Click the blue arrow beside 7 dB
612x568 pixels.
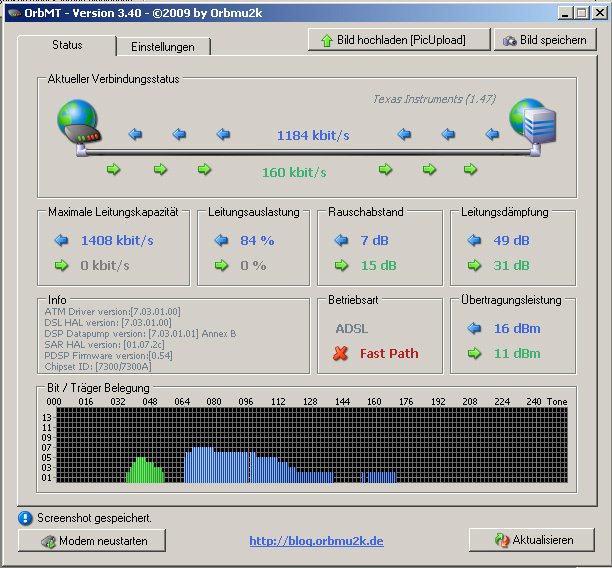pyautogui.click(x=341, y=240)
